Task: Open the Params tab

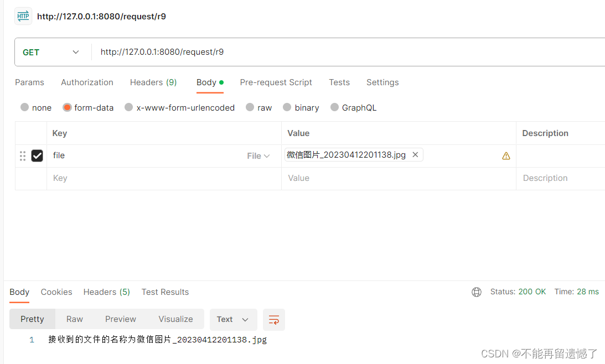Action: (x=30, y=82)
